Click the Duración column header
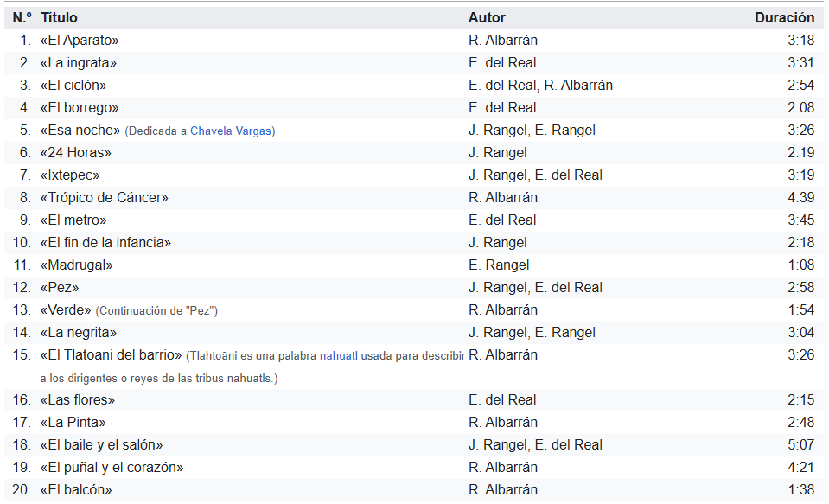This screenshot has width=829, height=504. (785, 18)
